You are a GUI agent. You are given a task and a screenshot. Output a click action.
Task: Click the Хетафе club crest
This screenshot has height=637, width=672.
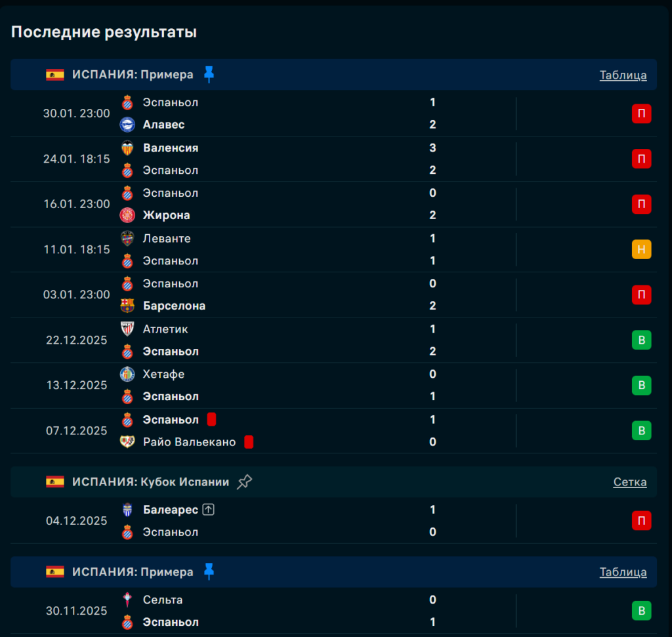(127, 375)
